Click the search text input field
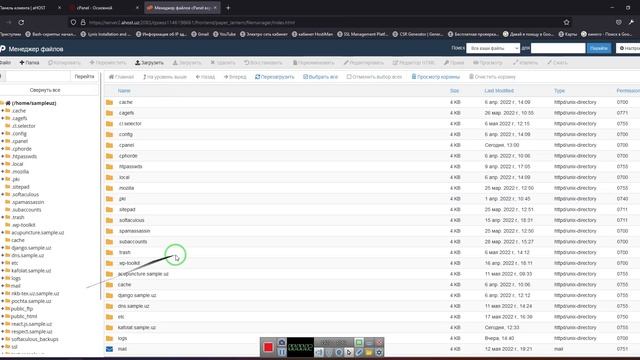 [558, 48]
